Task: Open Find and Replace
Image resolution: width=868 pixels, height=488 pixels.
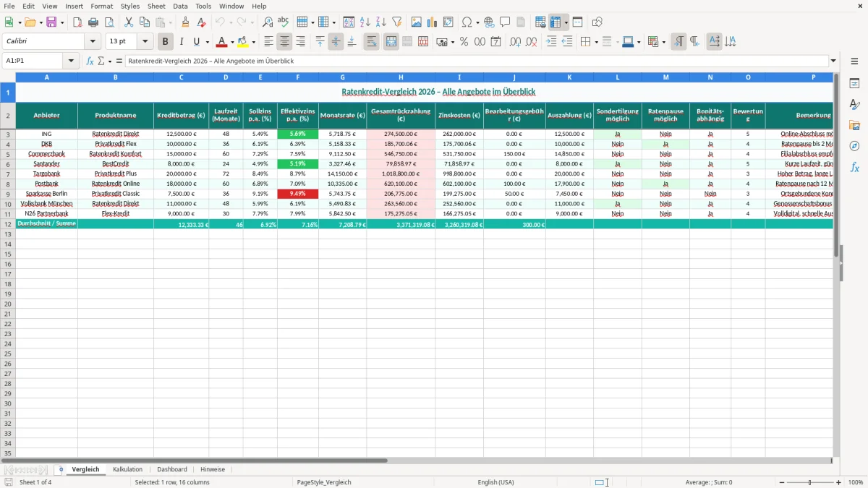Action: 268,22
